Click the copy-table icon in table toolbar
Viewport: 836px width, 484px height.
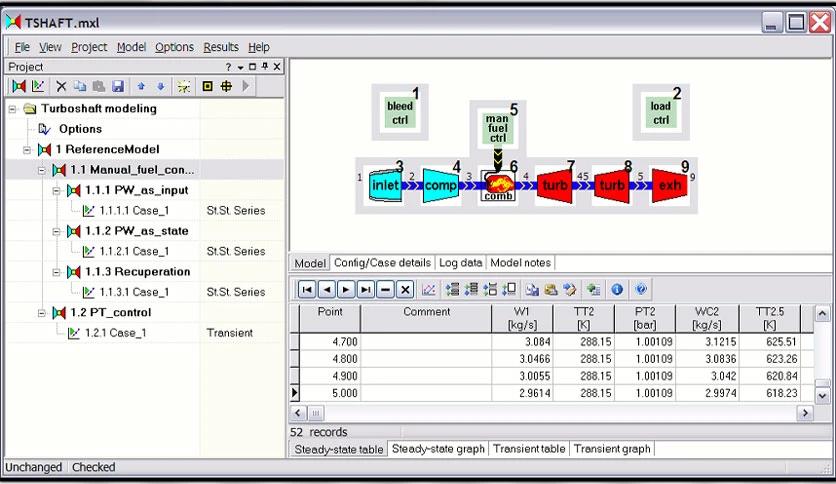click(x=532, y=289)
